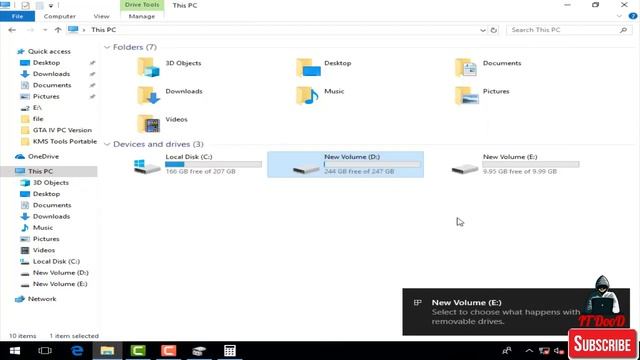Open the 3D Objects folder icon
This screenshot has width=640, height=360.
tap(149, 67)
